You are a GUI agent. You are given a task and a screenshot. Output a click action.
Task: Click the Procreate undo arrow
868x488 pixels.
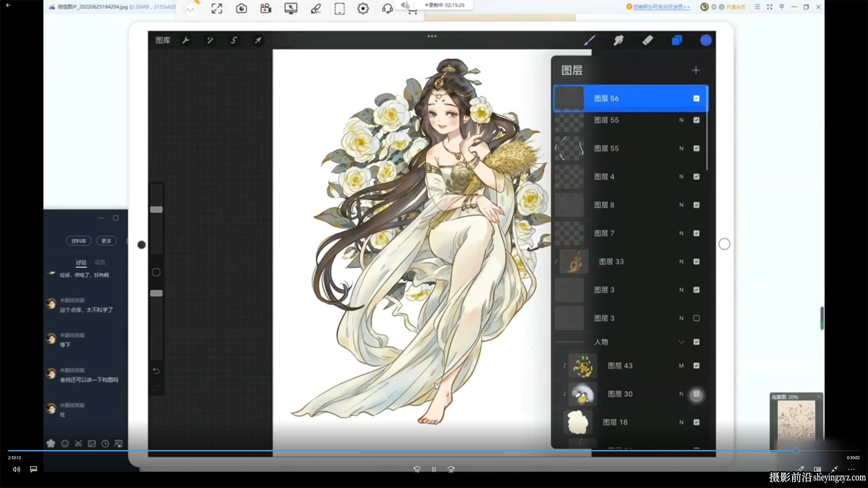pyautogui.click(x=156, y=371)
